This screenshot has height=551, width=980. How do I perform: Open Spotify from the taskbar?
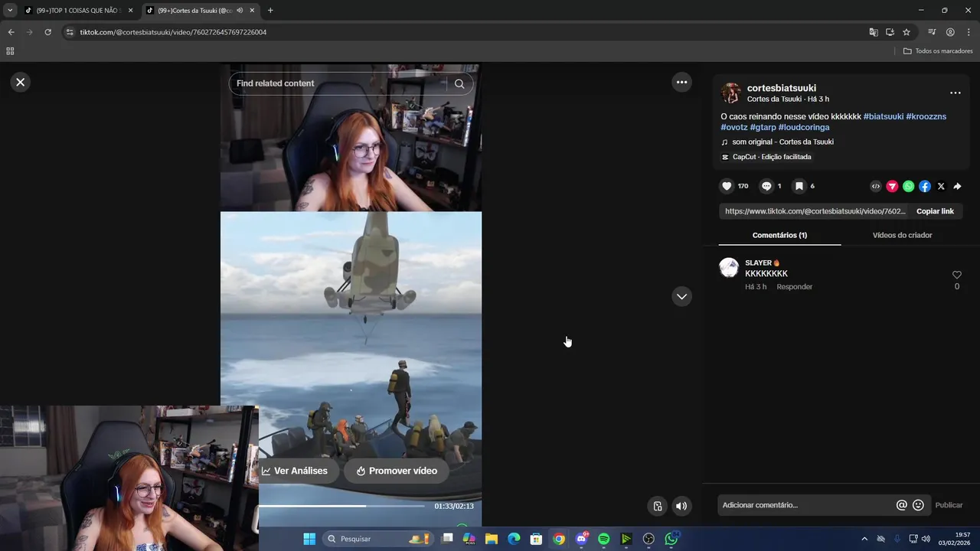603,539
